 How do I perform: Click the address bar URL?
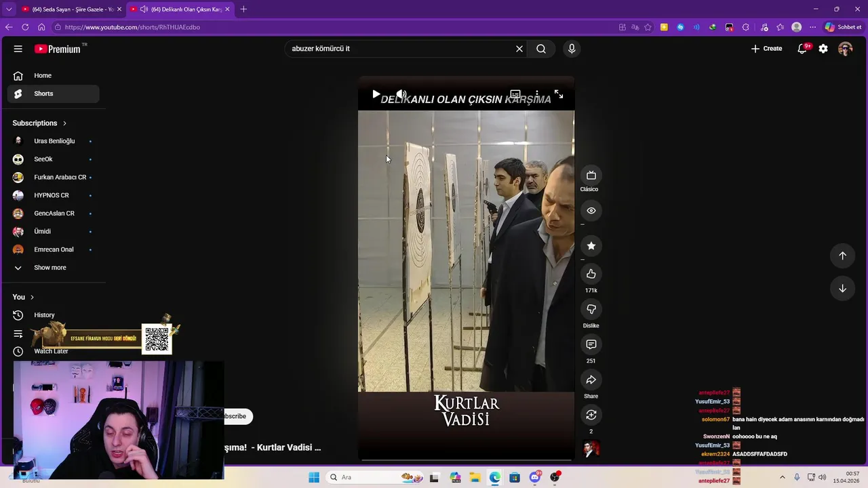132,27
